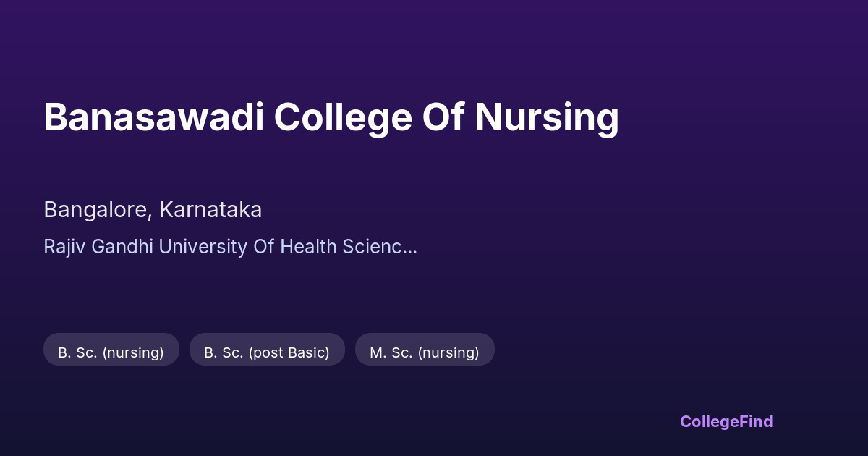The image size is (868, 456).
Task: Select the B. Sc. (nursing) course chip
Action: (111, 352)
